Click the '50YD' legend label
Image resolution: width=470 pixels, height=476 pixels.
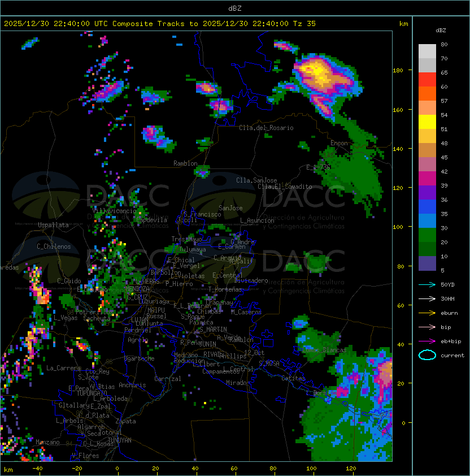[x=447, y=284]
